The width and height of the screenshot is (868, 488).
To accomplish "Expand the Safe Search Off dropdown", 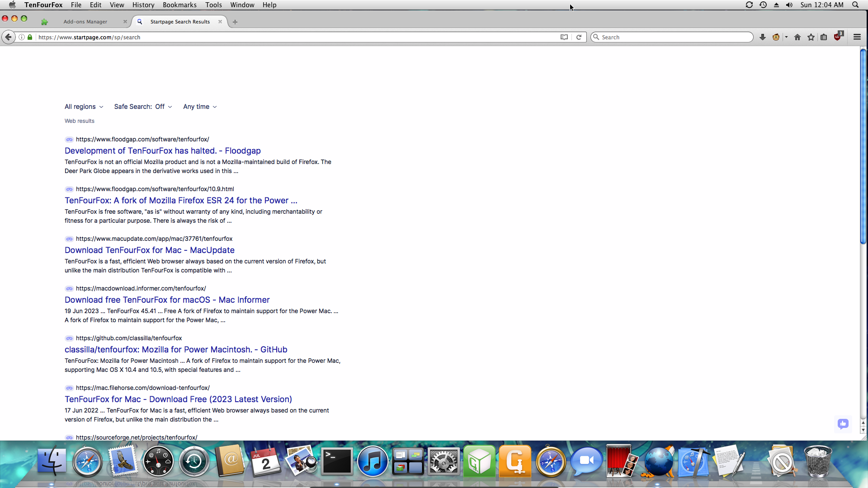I will click(x=143, y=107).
